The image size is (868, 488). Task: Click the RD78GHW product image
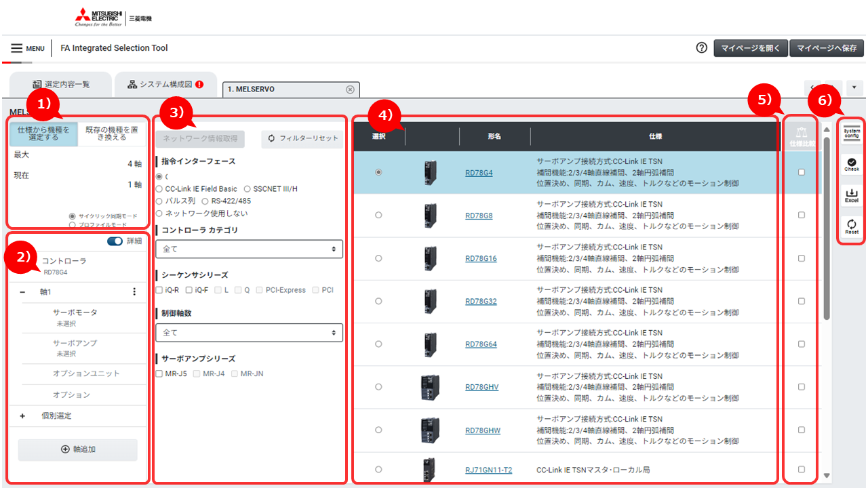431,430
